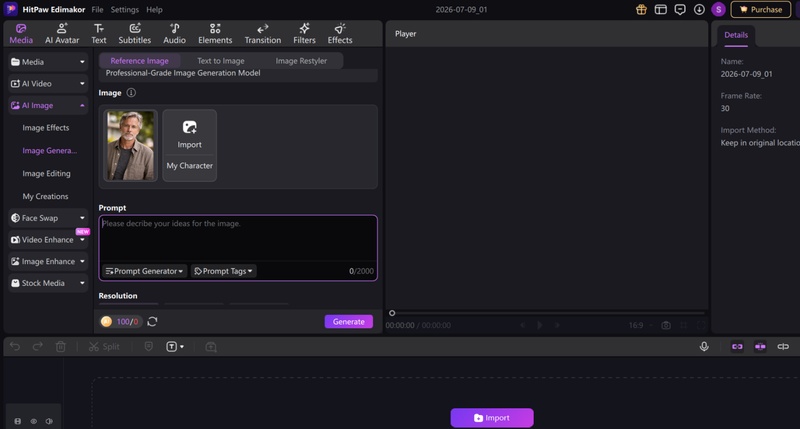
Task: Open the Help menu
Action: point(154,9)
